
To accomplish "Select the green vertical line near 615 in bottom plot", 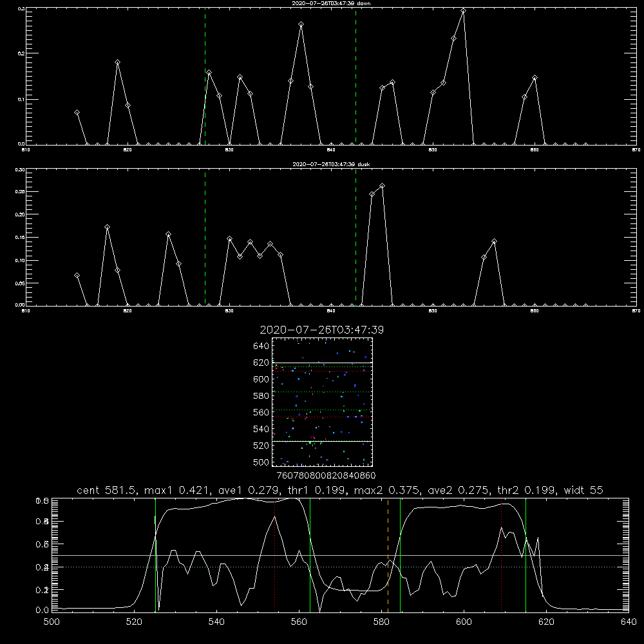I will tap(526, 554).
